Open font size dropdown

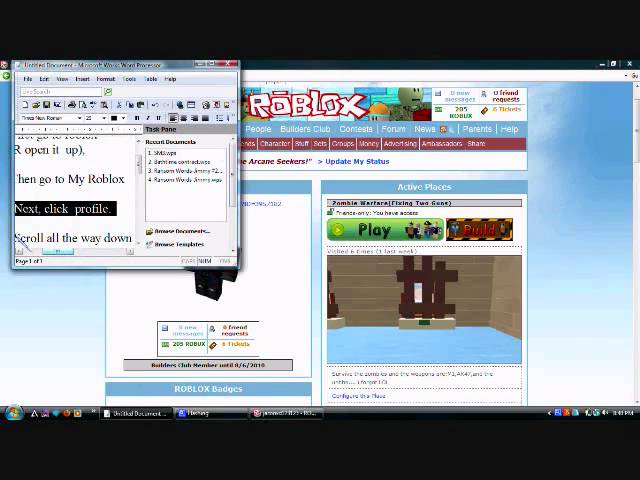(x=104, y=118)
